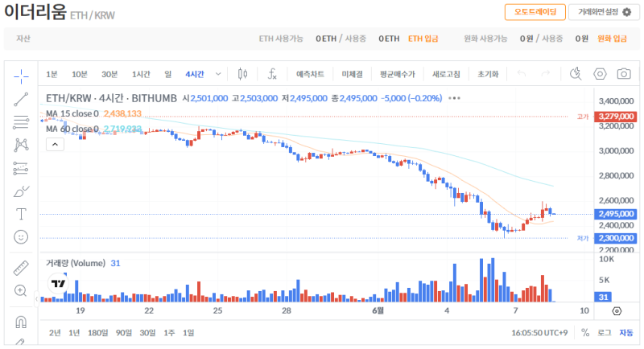Screen dimensions: 644x349
Task: Click the high price label 3,279,000
Action: tap(615, 117)
